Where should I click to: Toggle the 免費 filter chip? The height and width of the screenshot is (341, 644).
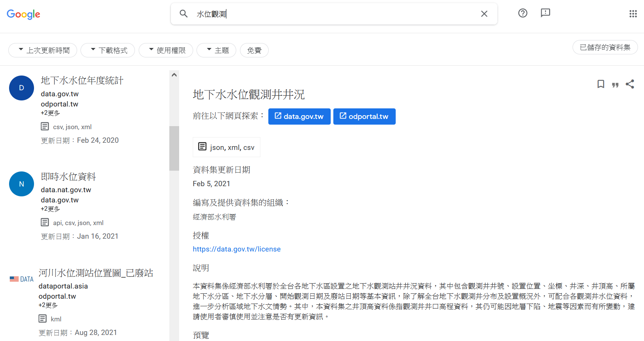[254, 50]
